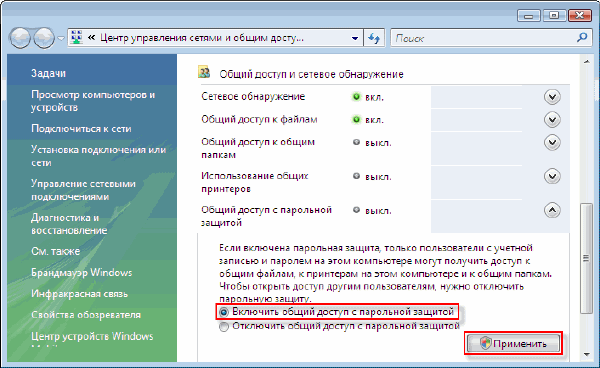The width and height of the screenshot is (600, 368).
Task: Collapse the Общий доступ с парольной защитой section
Action: (x=552, y=210)
